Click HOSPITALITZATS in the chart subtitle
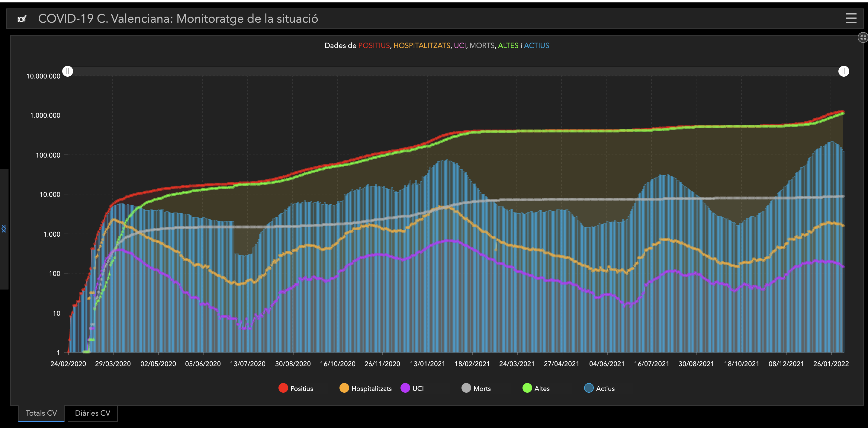Viewport: 868px width, 428px height. pyautogui.click(x=422, y=46)
